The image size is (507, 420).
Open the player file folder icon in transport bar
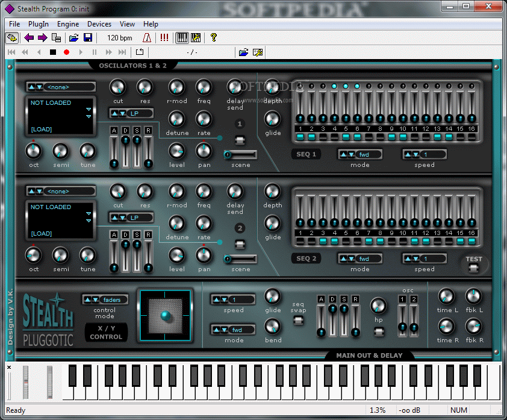pyautogui.click(x=243, y=52)
